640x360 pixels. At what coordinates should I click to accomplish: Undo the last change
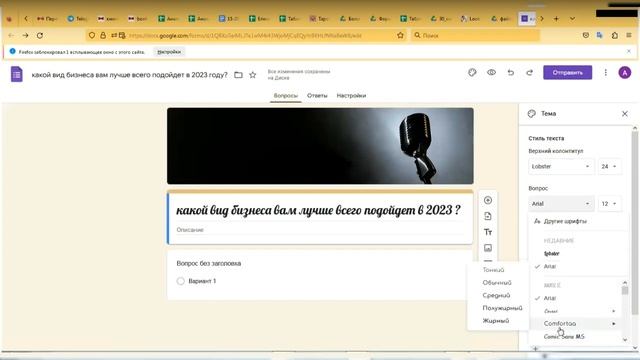pyautogui.click(x=511, y=73)
